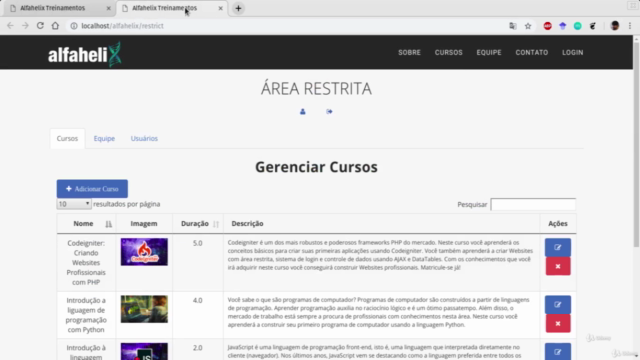
Task: Open the black bird extension icon
Action: pyautogui.click(x=593, y=26)
